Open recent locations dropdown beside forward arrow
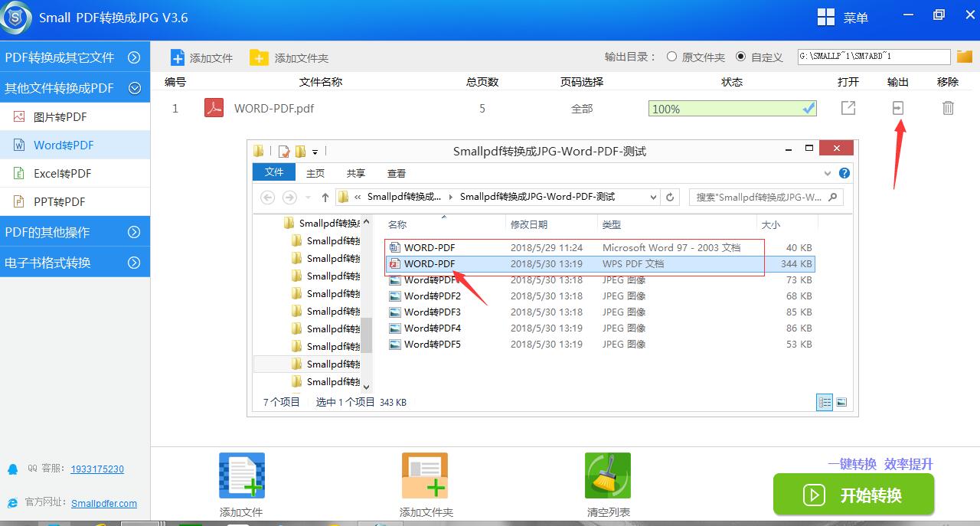This screenshot has width=980, height=526. [309, 197]
